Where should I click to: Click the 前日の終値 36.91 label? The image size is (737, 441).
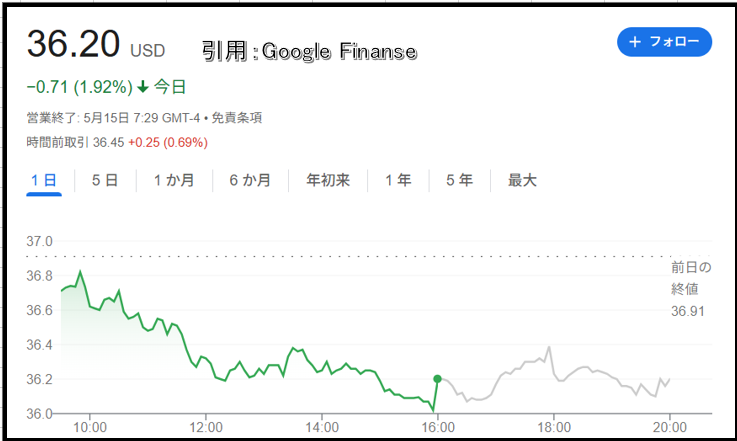[690, 289]
